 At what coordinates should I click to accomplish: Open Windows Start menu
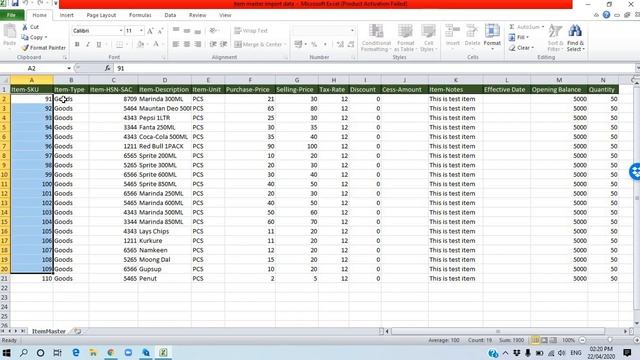pyautogui.click(x=7, y=352)
